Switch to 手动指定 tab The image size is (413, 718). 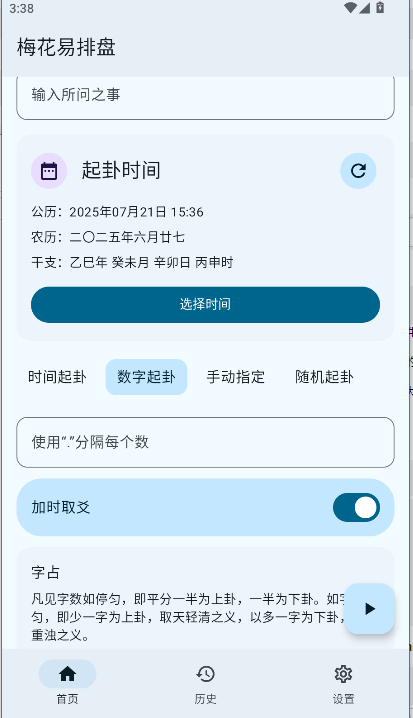tap(235, 377)
